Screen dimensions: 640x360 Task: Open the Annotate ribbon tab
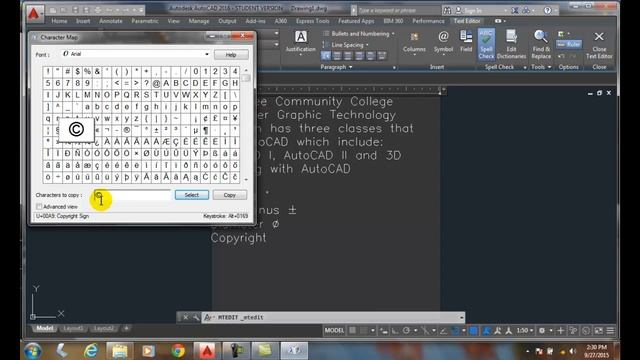click(111, 21)
